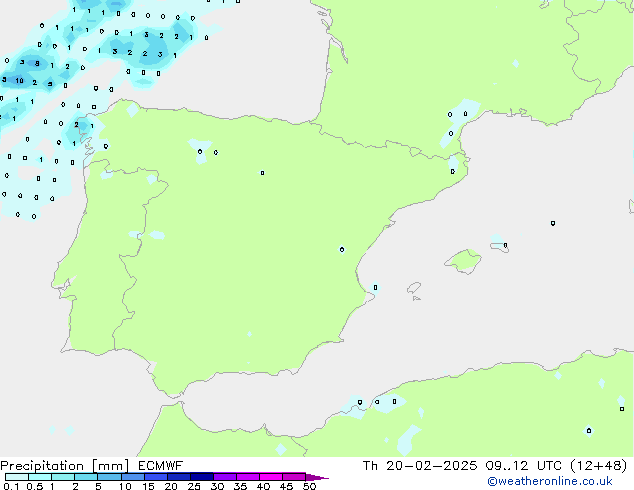Select the 5–10 mm legend color swatch
Image resolution: width=634 pixels, height=490 pixels.
point(109,477)
